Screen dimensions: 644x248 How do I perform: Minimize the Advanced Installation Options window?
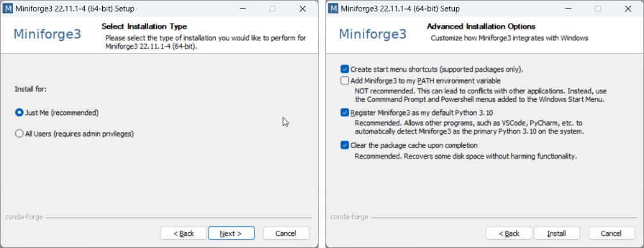tap(568, 8)
